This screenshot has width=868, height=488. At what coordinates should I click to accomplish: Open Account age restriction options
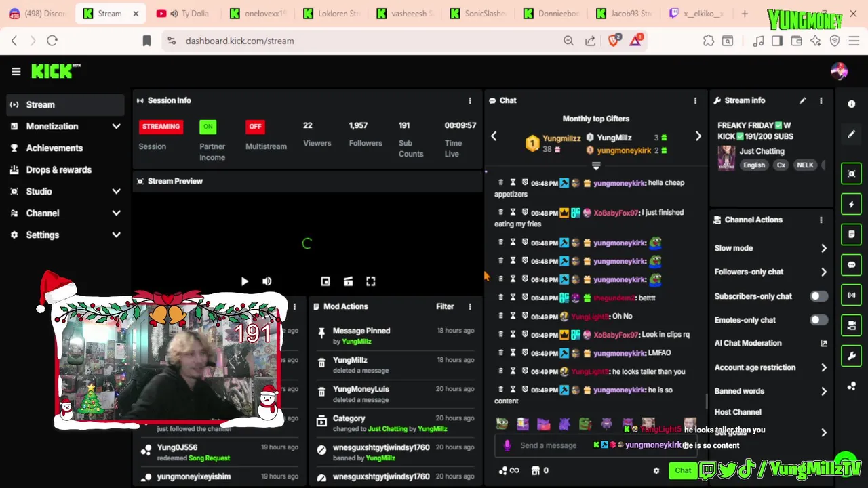[771, 367]
